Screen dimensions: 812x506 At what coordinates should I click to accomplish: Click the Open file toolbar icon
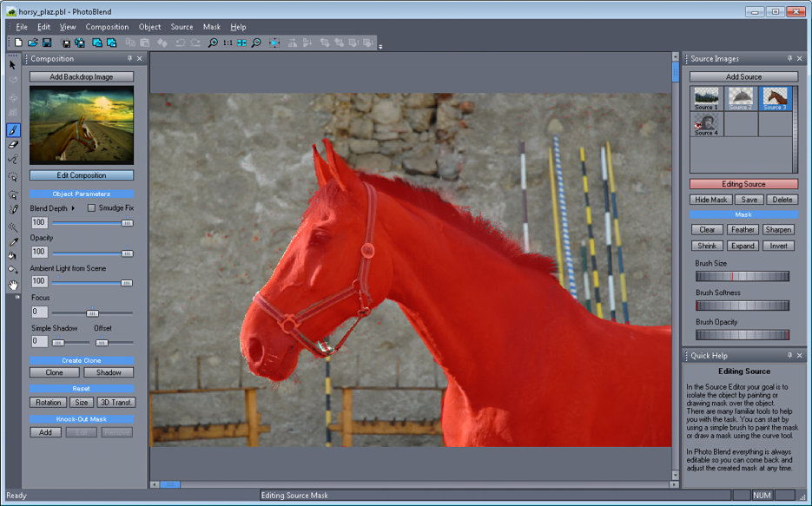(x=32, y=43)
